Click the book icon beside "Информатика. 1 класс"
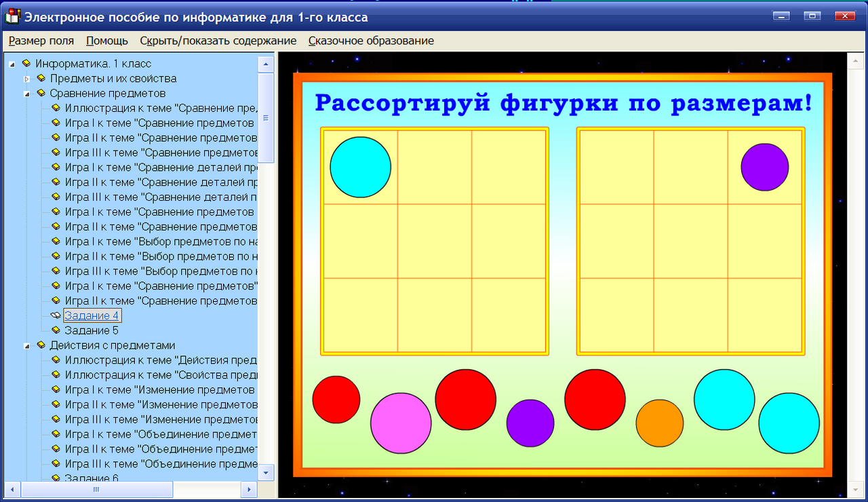868x502 pixels. (26, 63)
